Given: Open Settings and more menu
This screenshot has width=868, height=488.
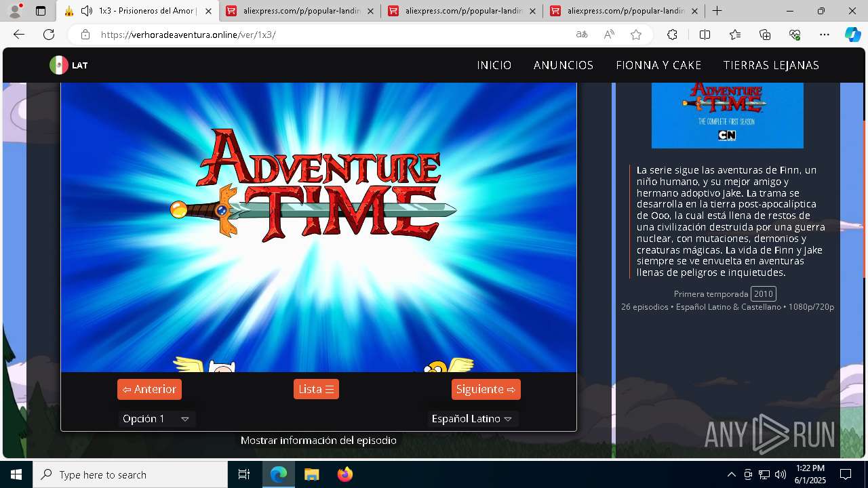Looking at the screenshot, I should pyautogui.click(x=825, y=35).
